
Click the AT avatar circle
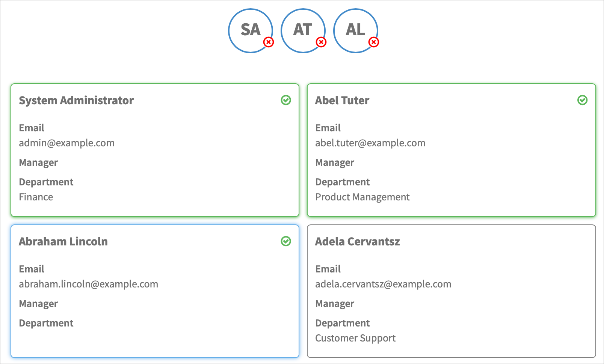pyautogui.click(x=302, y=30)
